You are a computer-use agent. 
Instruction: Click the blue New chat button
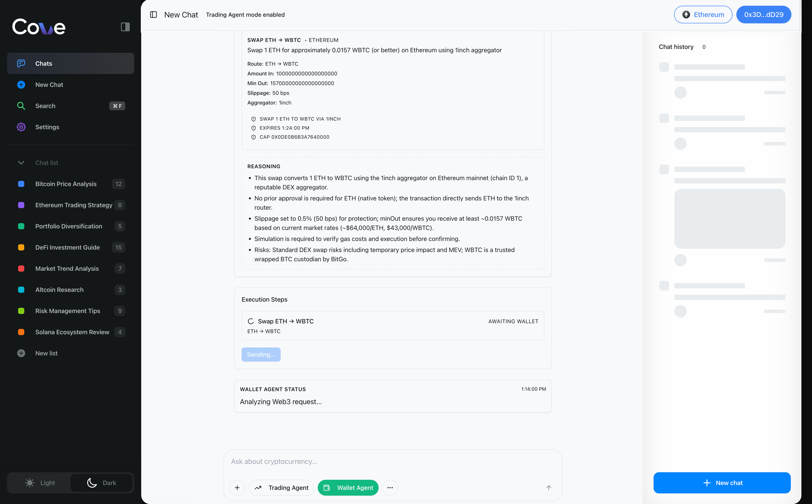722,483
